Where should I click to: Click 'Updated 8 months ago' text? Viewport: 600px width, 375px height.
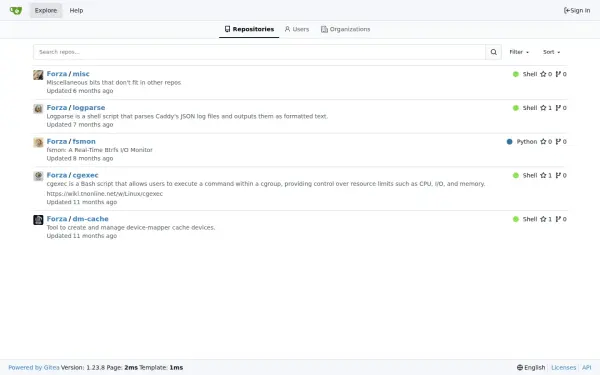click(x=80, y=158)
